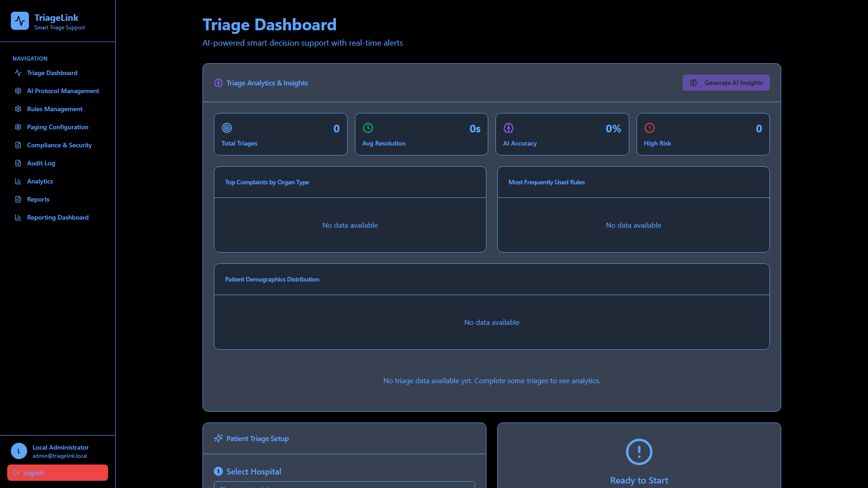The height and width of the screenshot is (488, 868).
Task: Click the Analytics bar chart icon
Action: pos(18,181)
